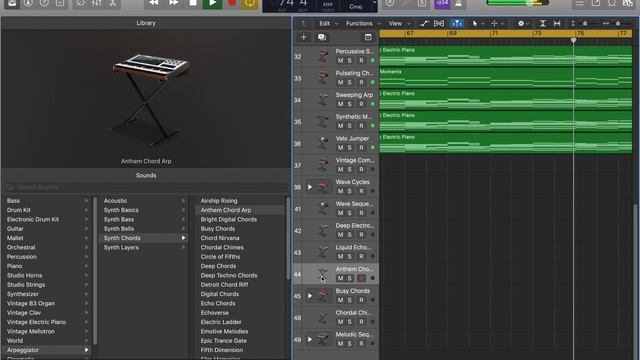The width and height of the screenshot is (640, 360).
Task: Toggle snap mode icon
Action: tap(542, 24)
